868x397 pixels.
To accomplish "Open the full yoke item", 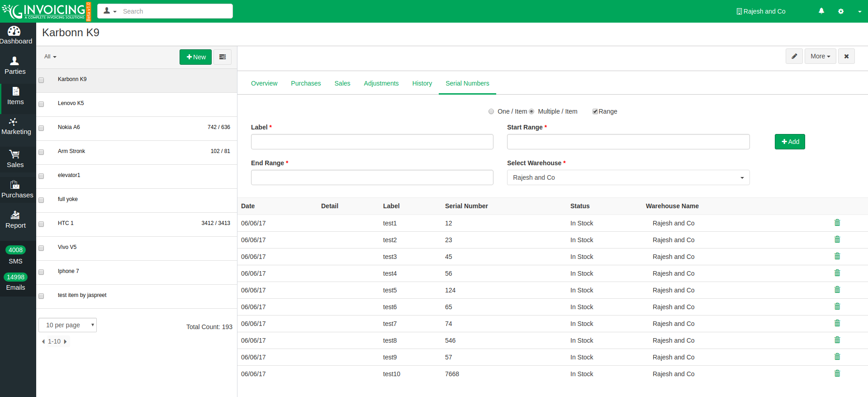I will (x=67, y=199).
